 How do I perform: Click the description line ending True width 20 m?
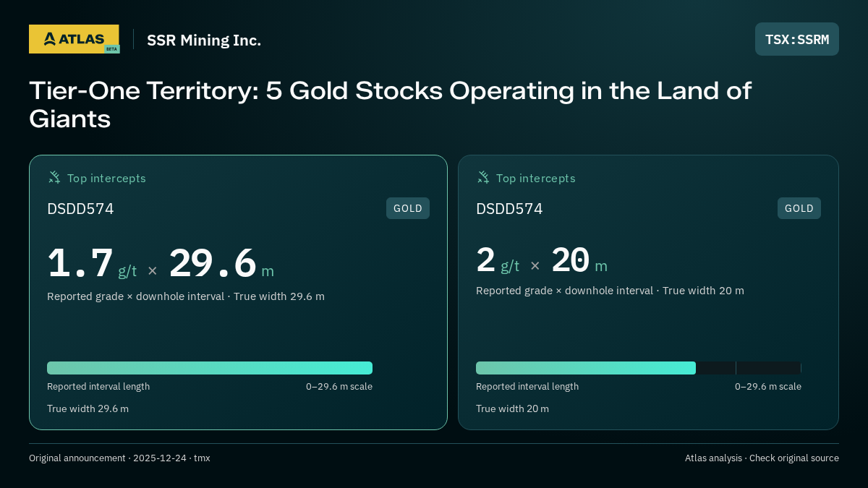[x=610, y=291]
